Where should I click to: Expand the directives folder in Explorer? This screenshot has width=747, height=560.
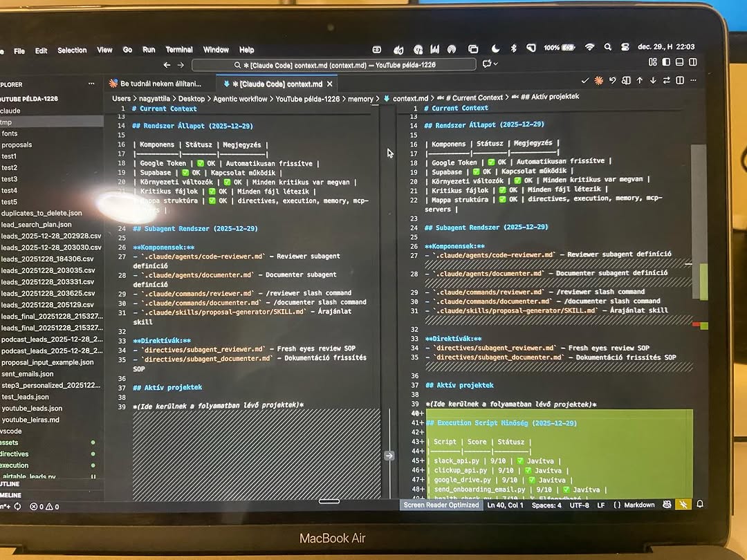click(15, 454)
